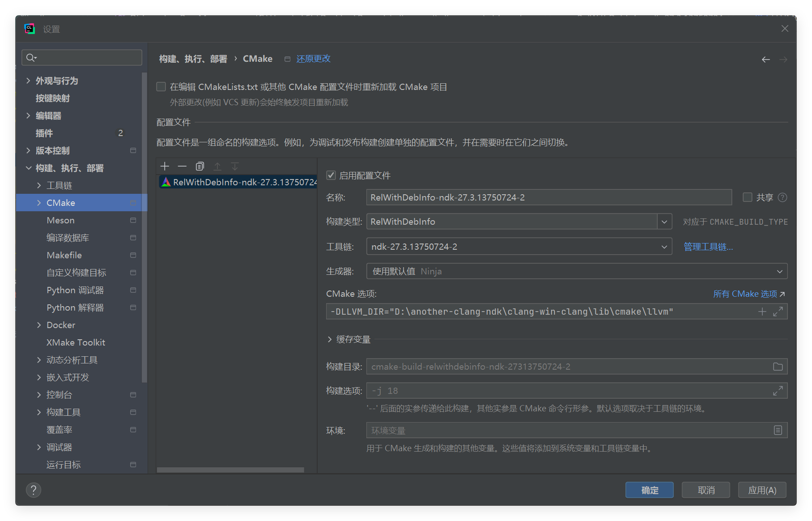Expand the 构建选项 field editor
This screenshot has width=812, height=521.
pyautogui.click(x=778, y=391)
